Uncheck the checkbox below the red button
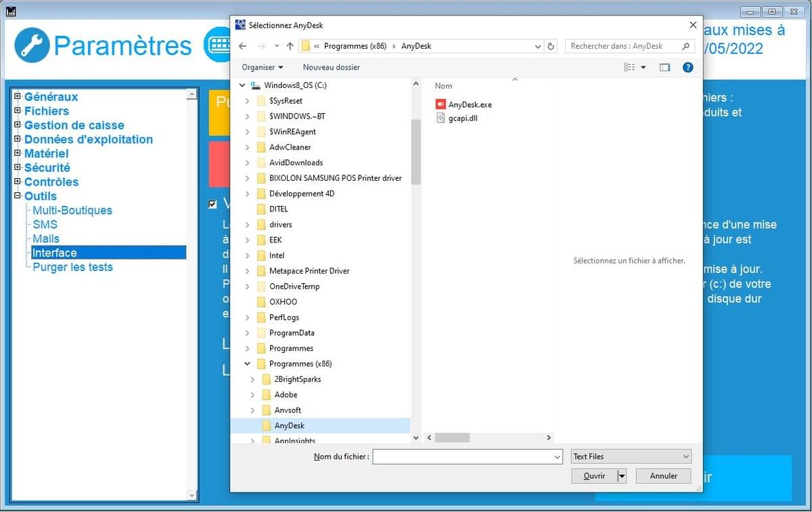 tap(213, 204)
